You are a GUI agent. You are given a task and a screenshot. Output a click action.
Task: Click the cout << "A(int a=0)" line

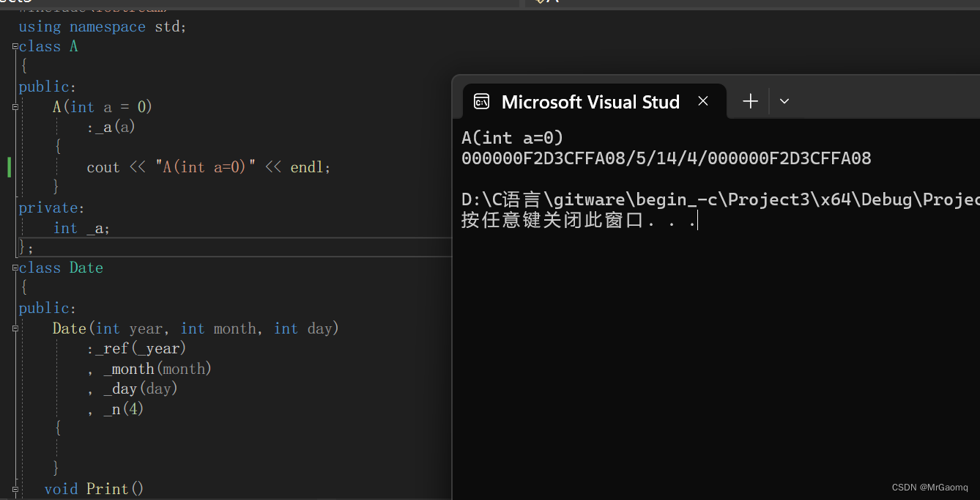(x=209, y=167)
